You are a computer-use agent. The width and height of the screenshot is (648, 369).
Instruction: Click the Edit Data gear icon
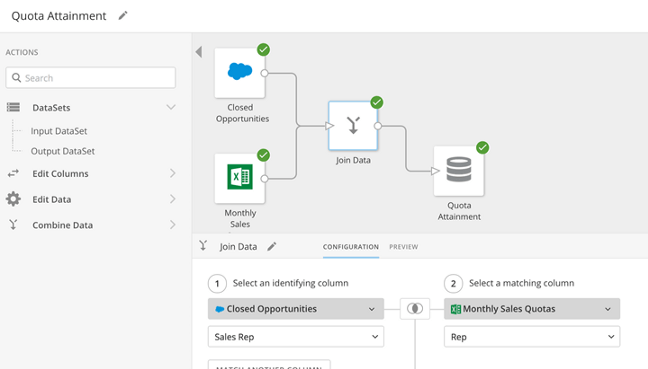point(13,199)
